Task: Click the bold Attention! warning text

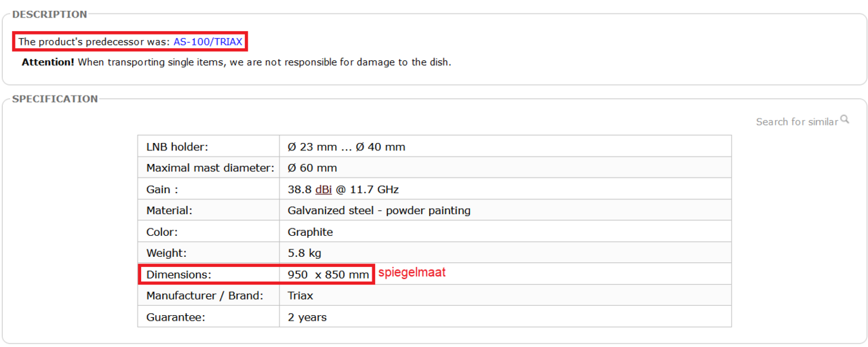Action: pos(47,62)
